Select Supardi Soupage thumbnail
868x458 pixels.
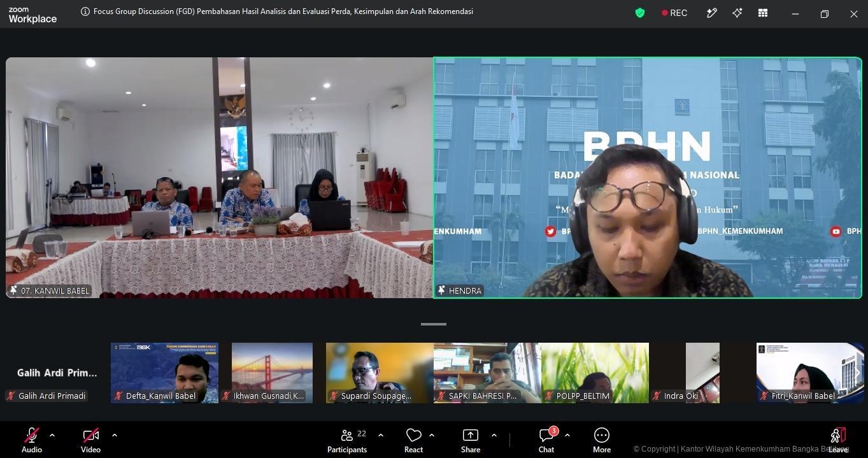[x=380, y=373]
